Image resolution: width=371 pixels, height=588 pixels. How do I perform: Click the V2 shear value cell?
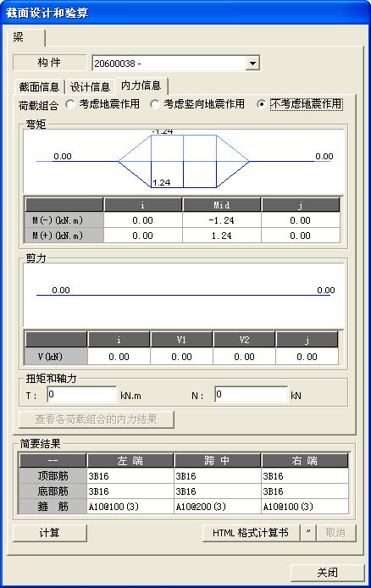click(x=244, y=356)
